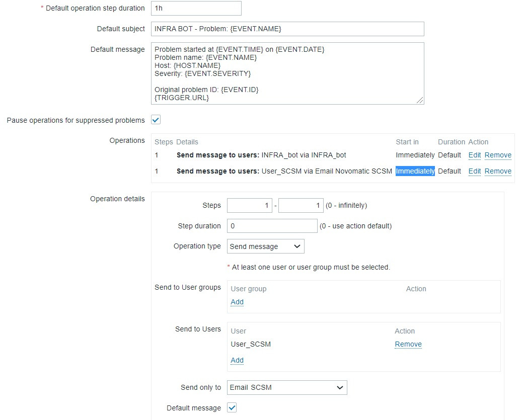Edit the INFRA_bot operation
The height and width of the screenshot is (420, 520).
[475, 155]
